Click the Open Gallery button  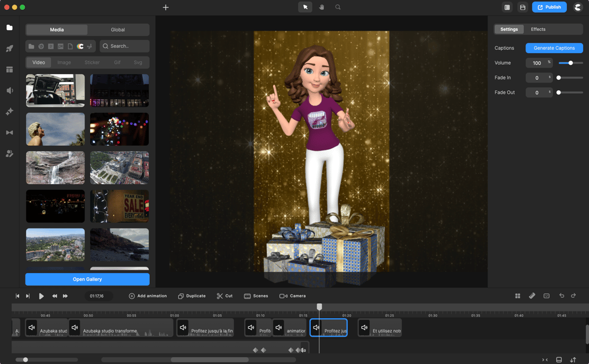coord(87,279)
